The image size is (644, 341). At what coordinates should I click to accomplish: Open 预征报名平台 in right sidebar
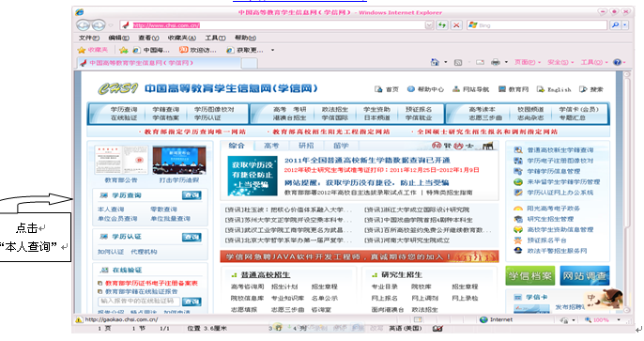546,240
